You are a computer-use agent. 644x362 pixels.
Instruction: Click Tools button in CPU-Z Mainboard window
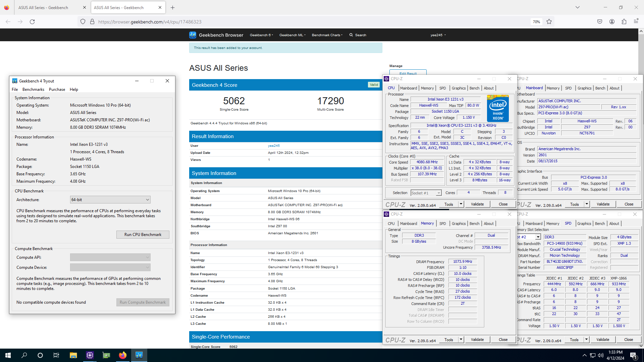tap(575, 204)
